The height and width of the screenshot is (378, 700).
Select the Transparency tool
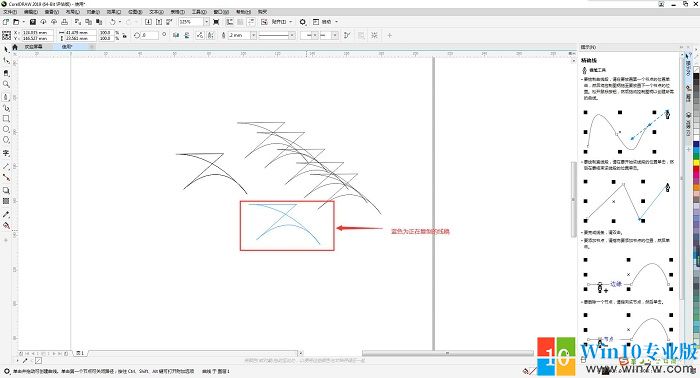coord(6,201)
